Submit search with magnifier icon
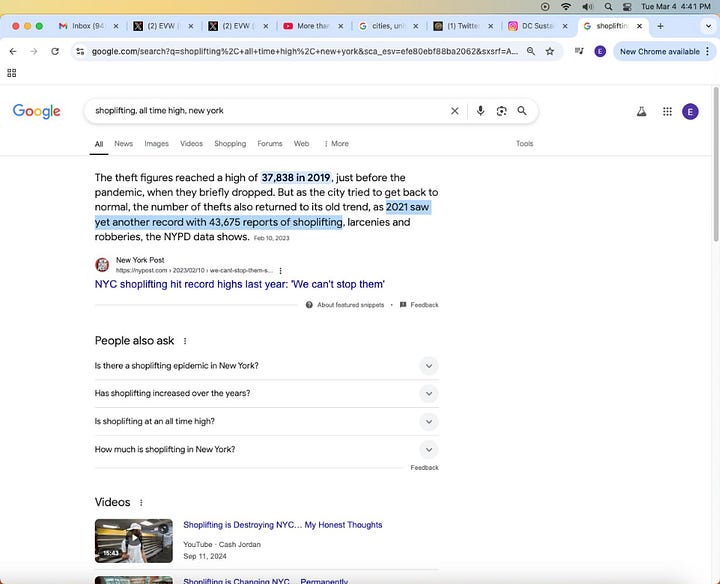 pyautogui.click(x=522, y=111)
